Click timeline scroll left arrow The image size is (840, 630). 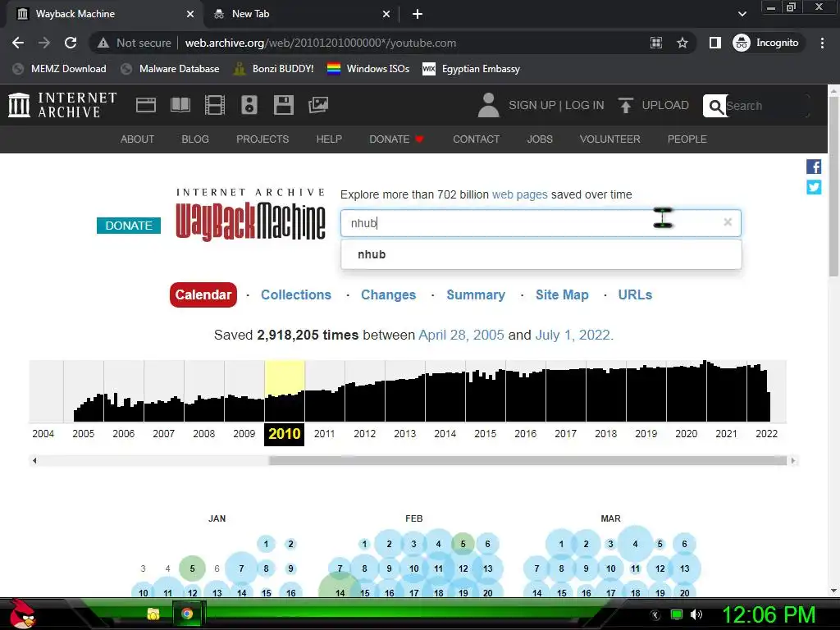(x=34, y=460)
